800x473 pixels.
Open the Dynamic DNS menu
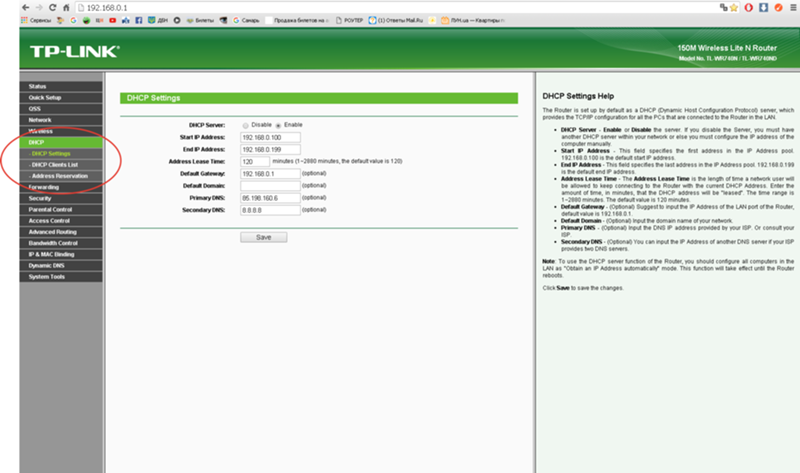click(61, 266)
